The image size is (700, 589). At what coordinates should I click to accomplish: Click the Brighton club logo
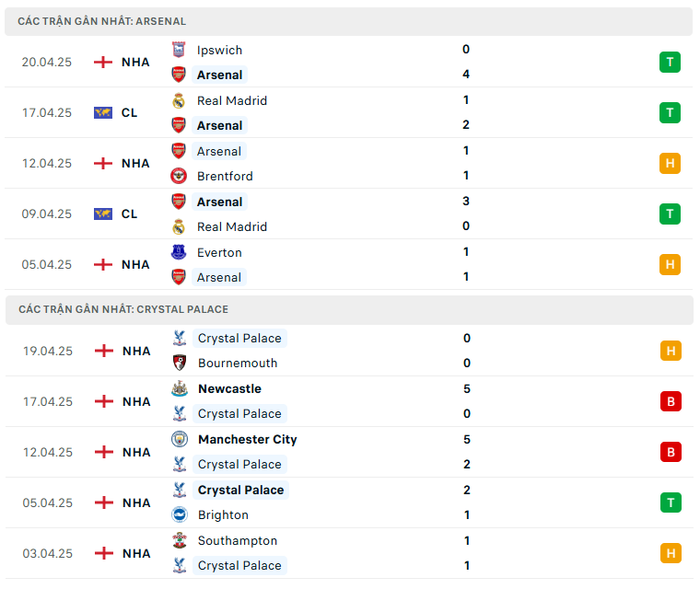point(180,514)
